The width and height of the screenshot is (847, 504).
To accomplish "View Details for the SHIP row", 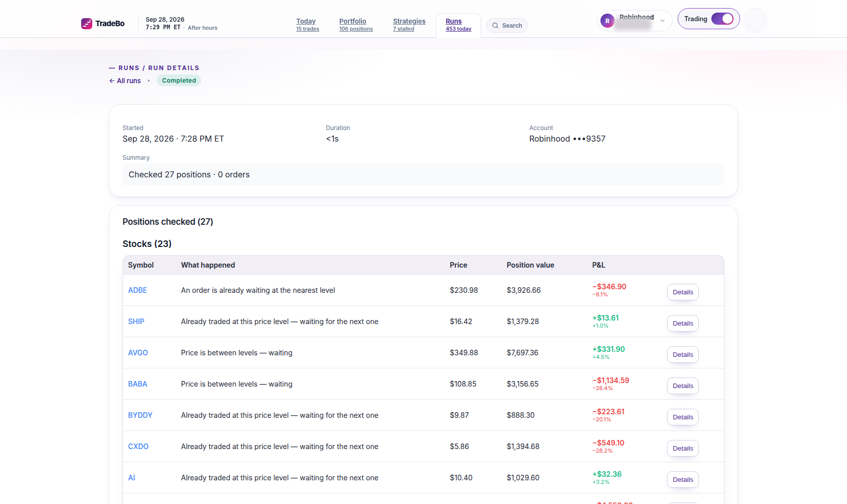I will [x=683, y=324].
